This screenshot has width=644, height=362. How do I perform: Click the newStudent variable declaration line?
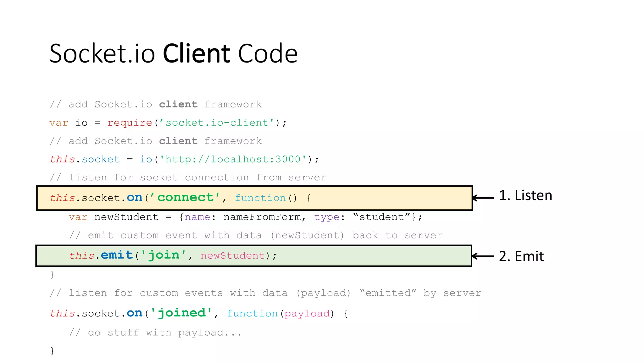coord(245,217)
